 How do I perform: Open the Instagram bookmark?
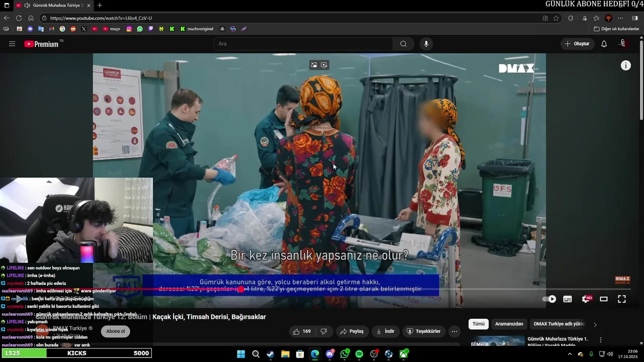coord(129,29)
